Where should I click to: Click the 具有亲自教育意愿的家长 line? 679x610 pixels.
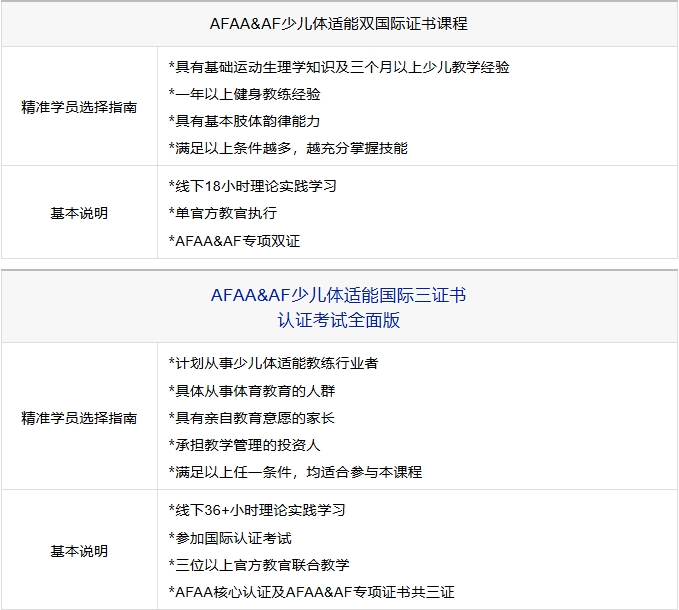point(252,418)
